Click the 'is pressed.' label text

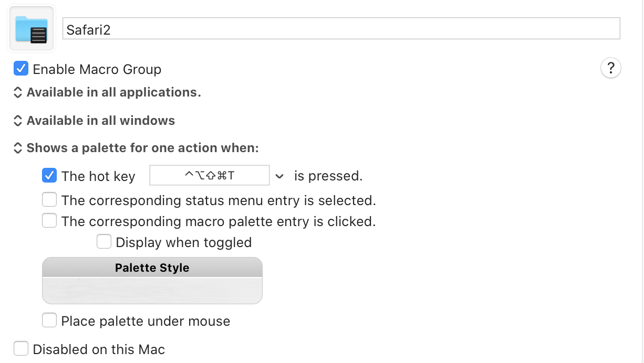pos(328,176)
